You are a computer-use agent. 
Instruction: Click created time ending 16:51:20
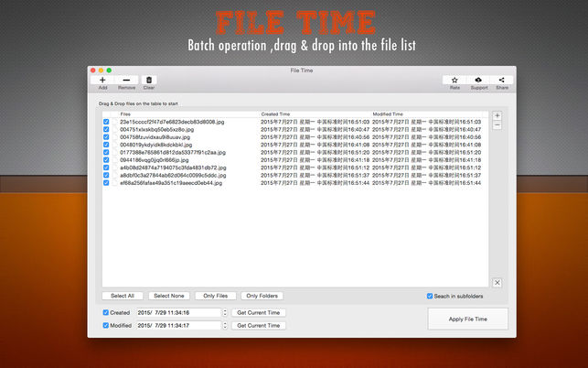click(x=315, y=152)
